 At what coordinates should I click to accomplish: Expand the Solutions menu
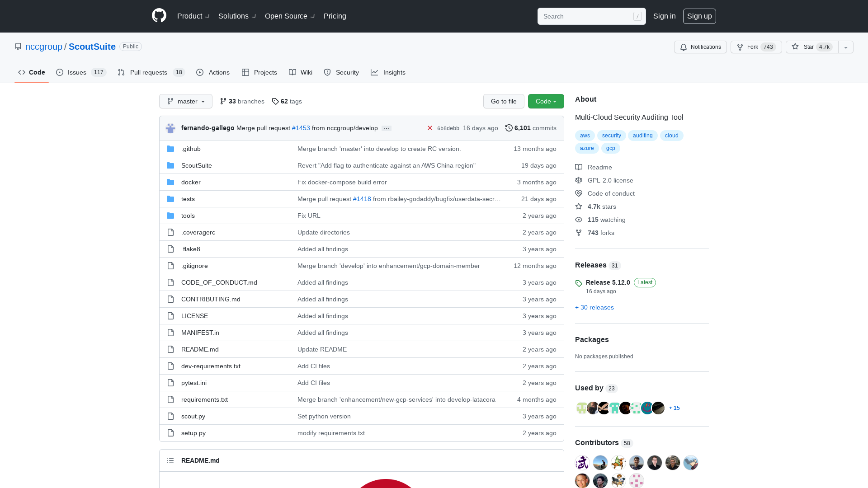237,16
